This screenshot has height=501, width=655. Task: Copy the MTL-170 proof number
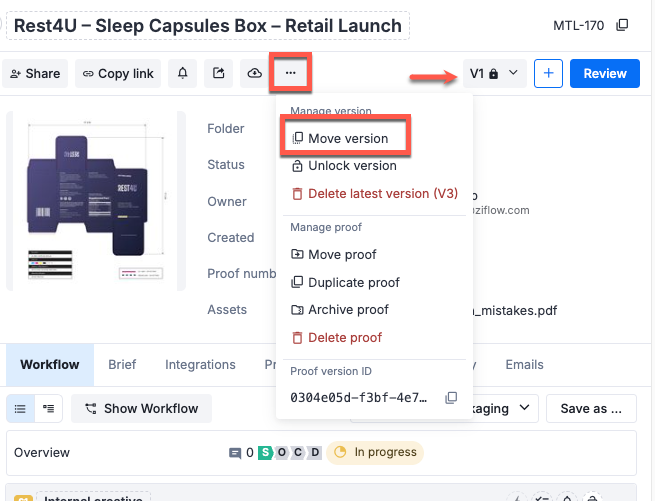click(x=622, y=25)
